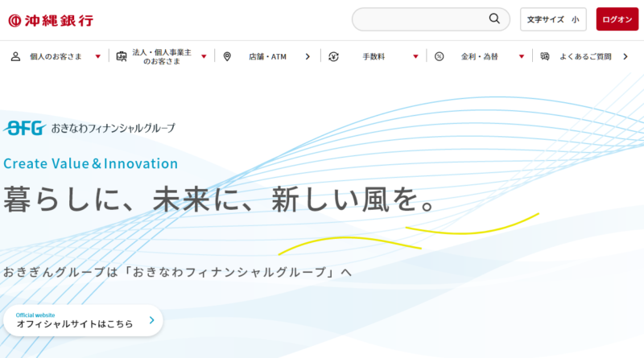The height and width of the screenshot is (358, 644).
Task: Click the おきぎんグループは announcement text
Action: pyautogui.click(x=177, y=272)
